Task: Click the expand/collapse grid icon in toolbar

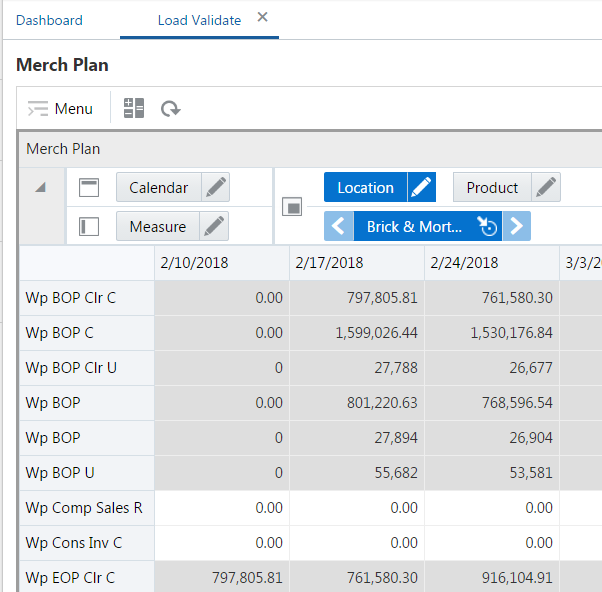Action: point(134,108)
